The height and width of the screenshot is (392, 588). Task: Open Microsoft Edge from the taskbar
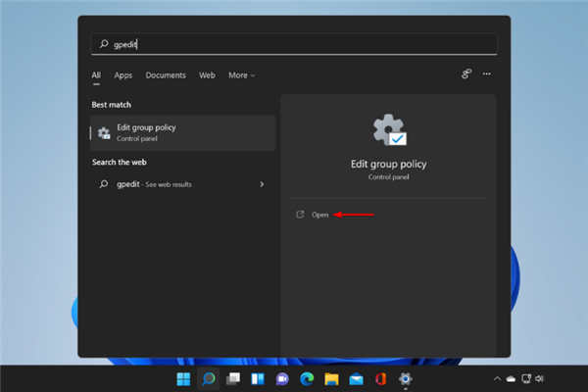(x=306, y=379)
